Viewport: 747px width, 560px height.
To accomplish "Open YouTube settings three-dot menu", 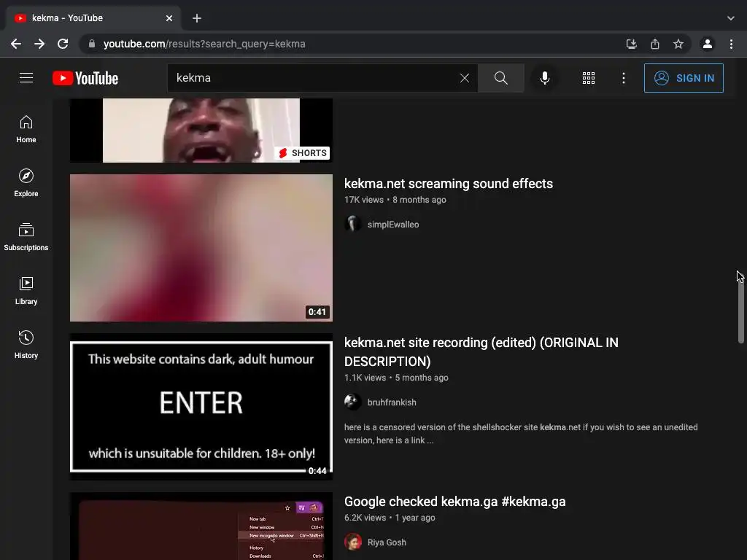I will (624, 78).
